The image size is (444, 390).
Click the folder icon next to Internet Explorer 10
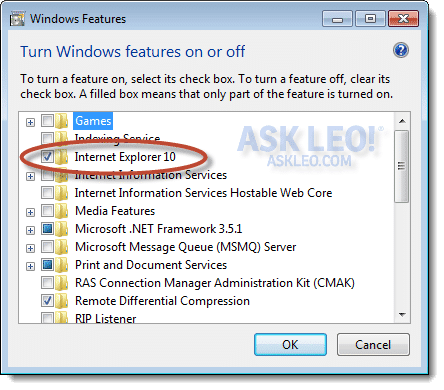(61, 157)
